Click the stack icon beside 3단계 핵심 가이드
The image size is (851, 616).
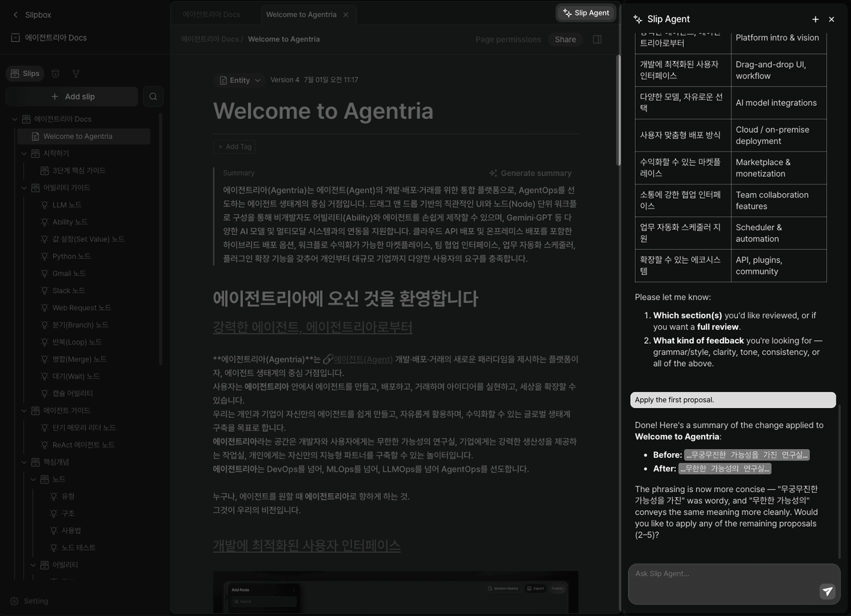[44, 171]
